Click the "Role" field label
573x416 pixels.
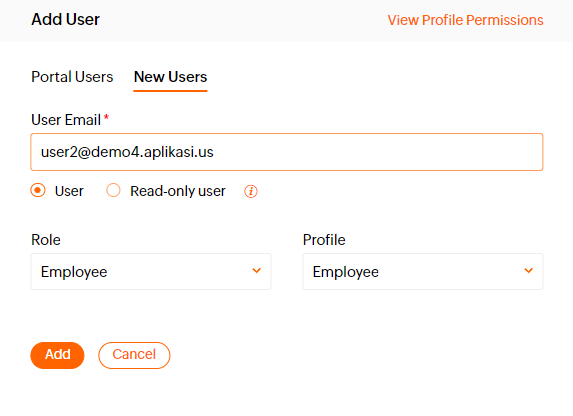(46, 240)
